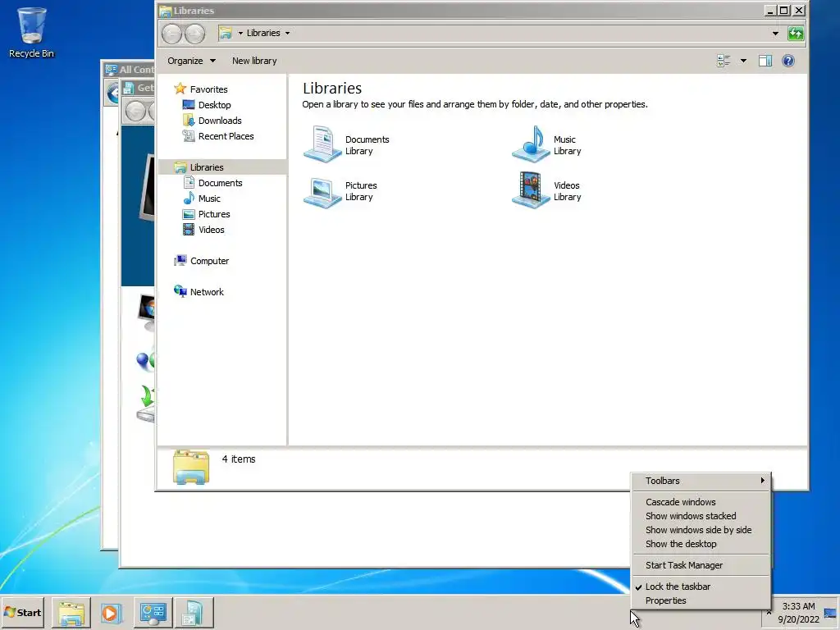Maximize the Libraries window
Screen dimensions: 840x630
(x=783, y=10)
